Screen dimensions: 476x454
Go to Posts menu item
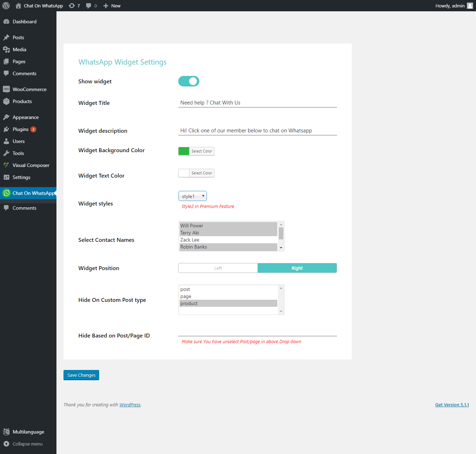(28, 37)
